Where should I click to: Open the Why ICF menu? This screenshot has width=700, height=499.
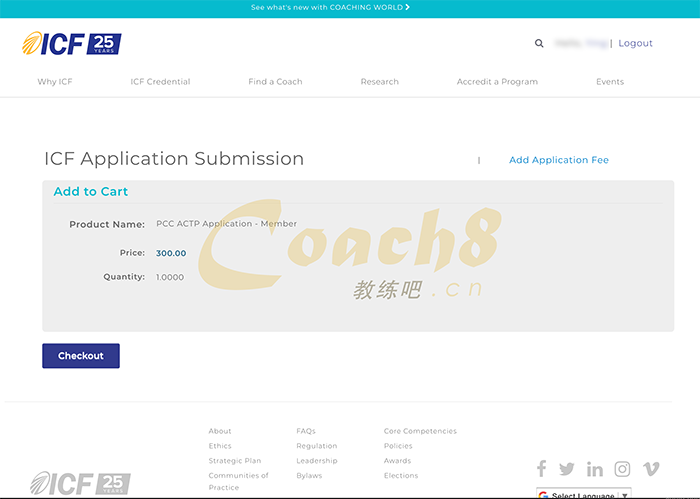click(x=55, y=82)
